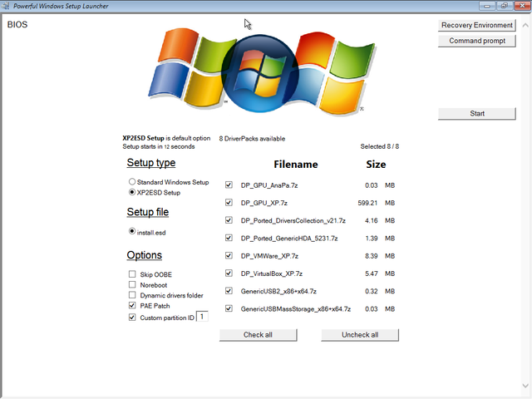Screen dimensions: 532x399
Task: Select XP2ESD Setup radio option
Action: coord(132,192)
